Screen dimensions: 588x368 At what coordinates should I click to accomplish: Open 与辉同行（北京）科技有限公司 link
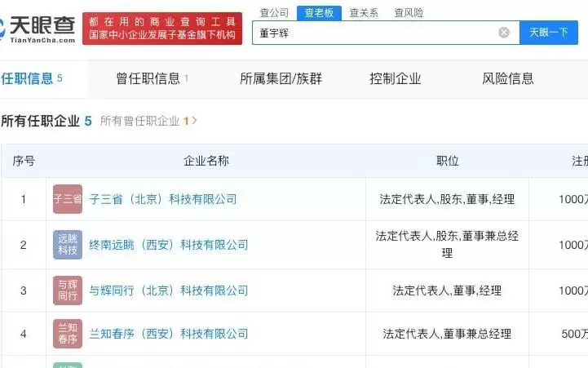point(169,290)
